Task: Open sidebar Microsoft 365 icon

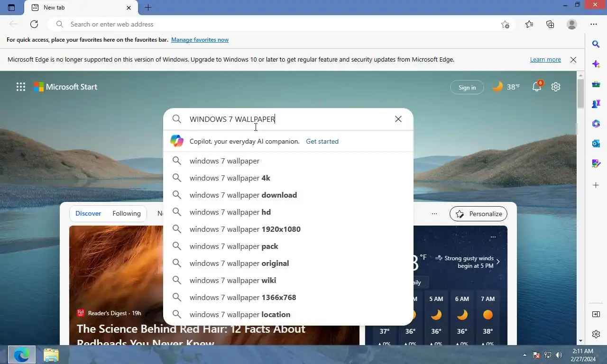Action: (x=596, y=124)
